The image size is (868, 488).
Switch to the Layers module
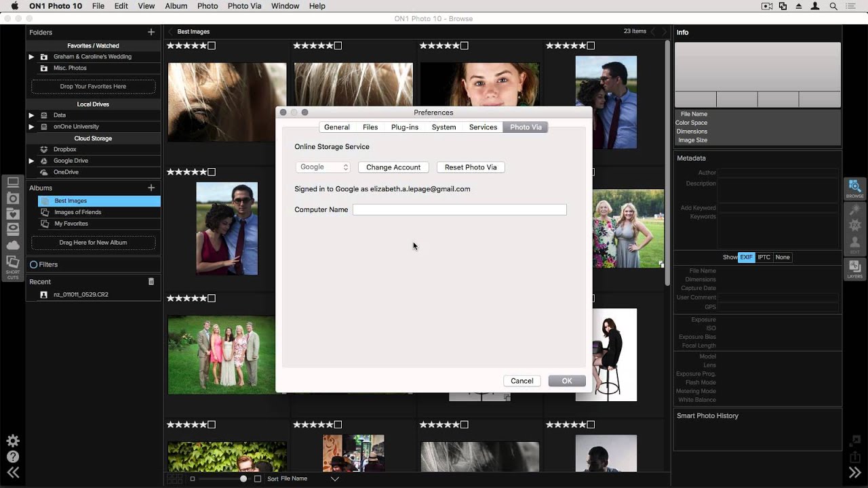(x=854, y=269)
